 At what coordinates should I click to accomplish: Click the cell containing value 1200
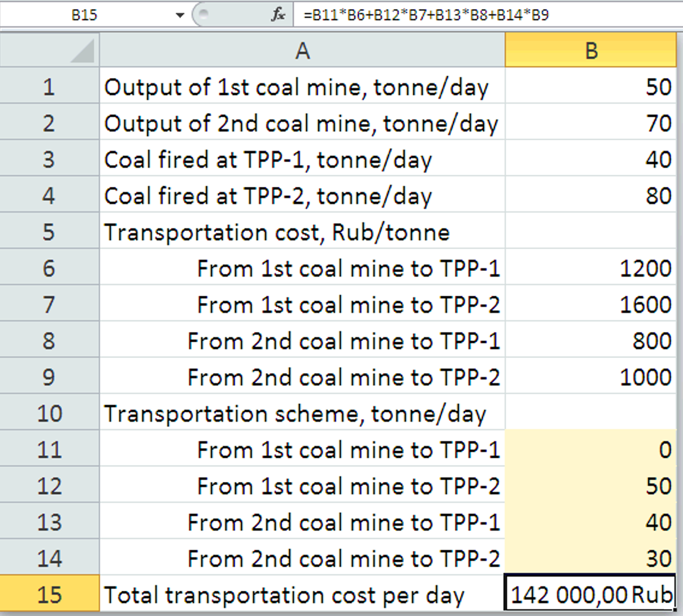591,268
